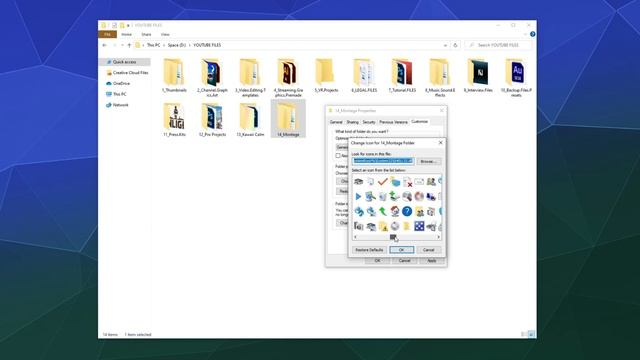
Task: Click Cancel in Properties window
Action: pyautogui.click(x=404, y=261)
